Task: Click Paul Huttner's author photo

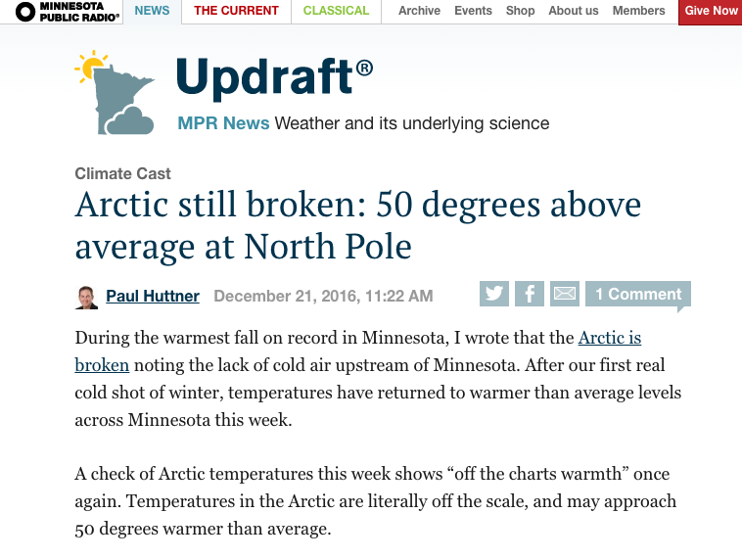Action: [86, 298]
